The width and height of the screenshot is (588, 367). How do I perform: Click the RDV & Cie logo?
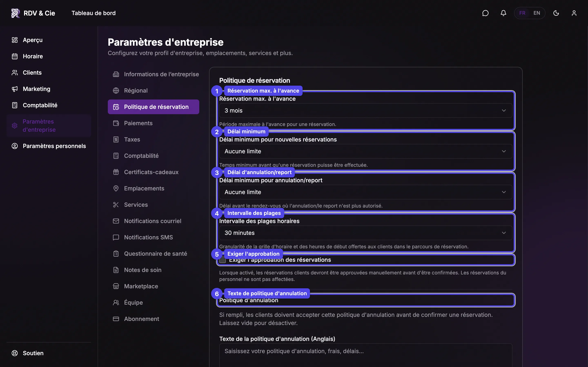point(33,13)
